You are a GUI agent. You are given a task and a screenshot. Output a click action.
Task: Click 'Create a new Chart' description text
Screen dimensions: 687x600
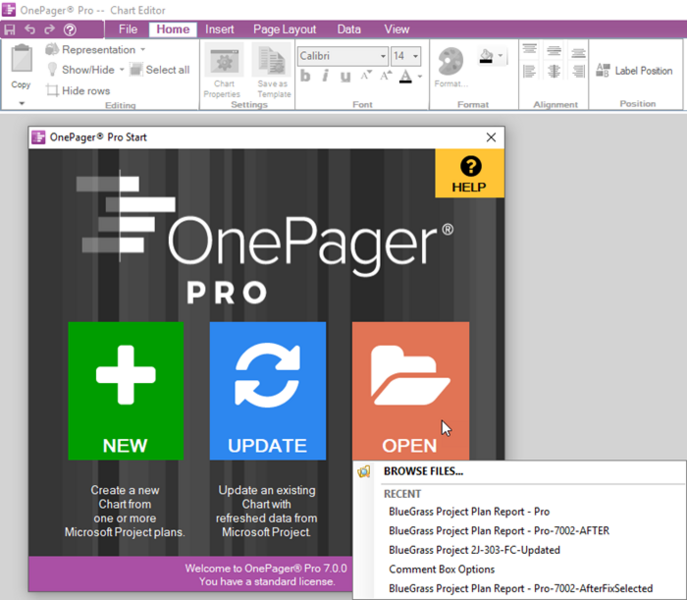[125, 511]
